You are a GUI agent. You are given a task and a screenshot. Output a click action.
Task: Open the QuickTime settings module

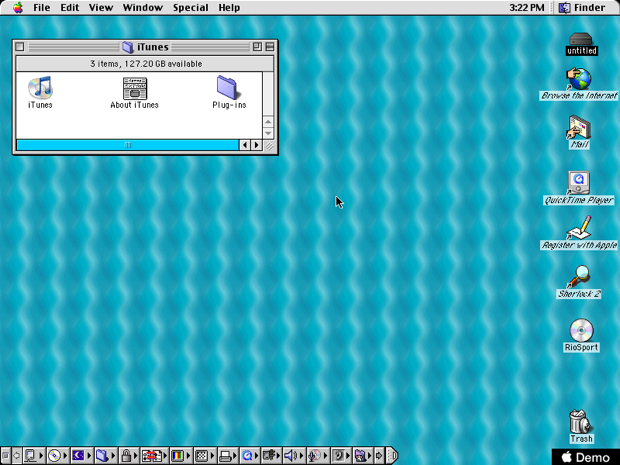point(250,456)
